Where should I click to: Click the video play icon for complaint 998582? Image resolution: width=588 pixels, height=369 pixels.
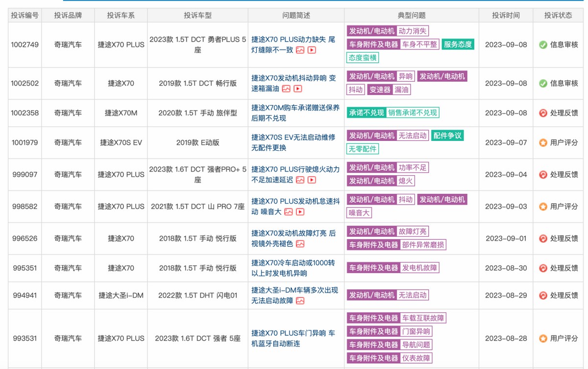tap(300, 212)
